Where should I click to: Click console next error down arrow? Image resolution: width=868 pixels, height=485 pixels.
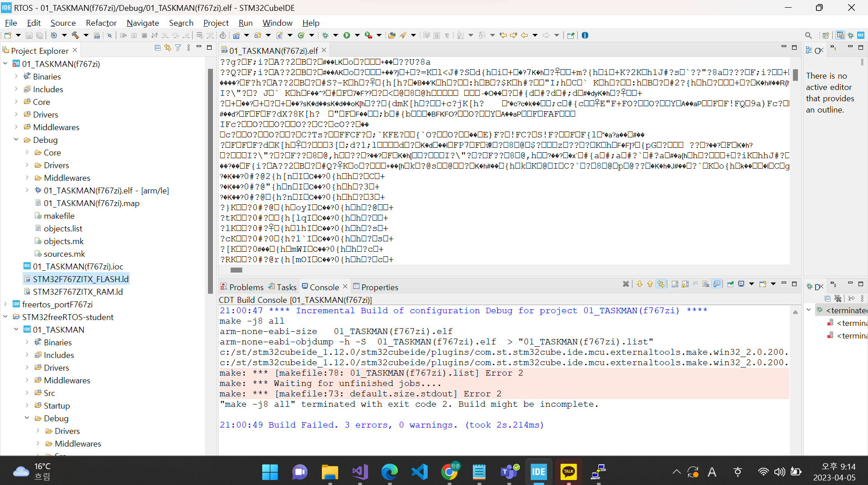coord(640,284)
